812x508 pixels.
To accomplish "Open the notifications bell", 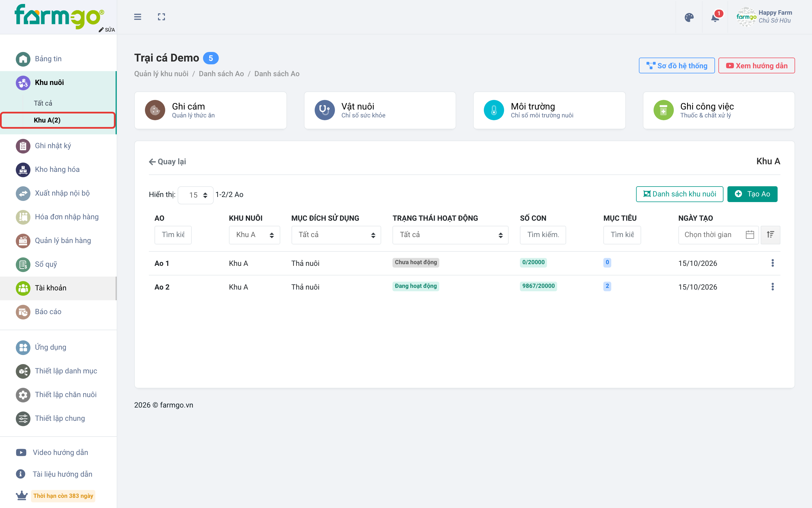I will pos(715,17).
